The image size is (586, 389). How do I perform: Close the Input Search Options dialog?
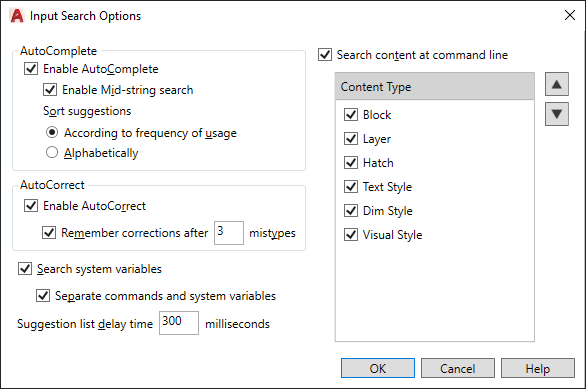pyautogui.click(x=570, y=15)
